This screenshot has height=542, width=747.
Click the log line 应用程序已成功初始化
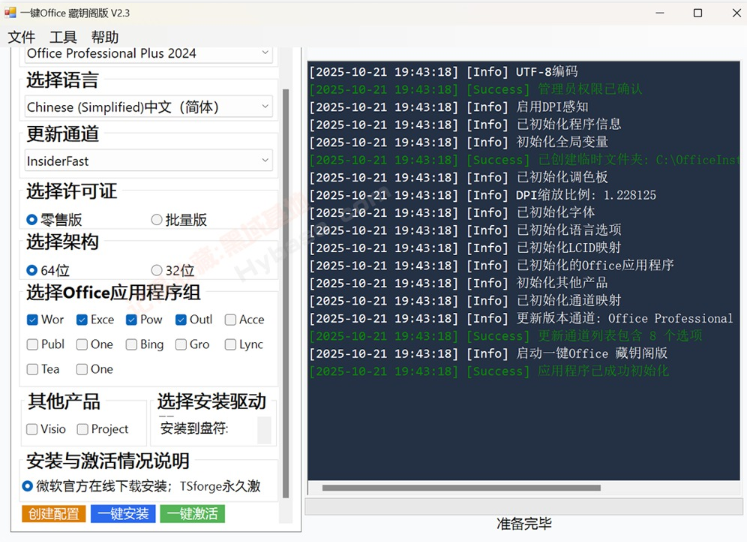pyautogui.click(x=489, y=371)
